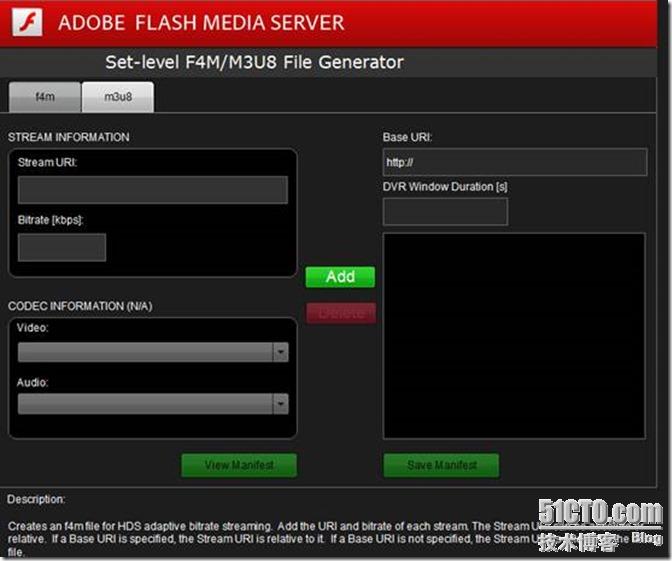Click inside the stream list box
This screenshot has width=672, height=561.
pyautogui.click(x=514, y=336)
